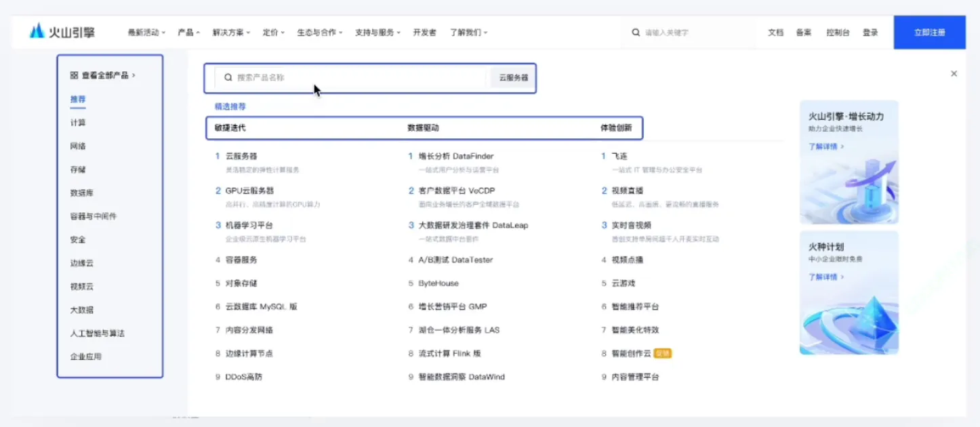Open the 云服务器 product link

(x=241, y=156)
